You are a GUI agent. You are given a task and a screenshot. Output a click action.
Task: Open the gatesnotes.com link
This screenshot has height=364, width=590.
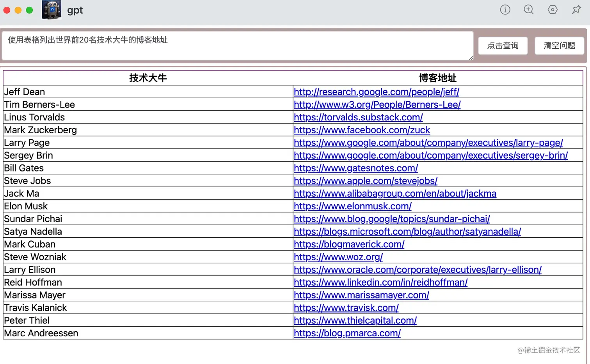pos(356,168)
